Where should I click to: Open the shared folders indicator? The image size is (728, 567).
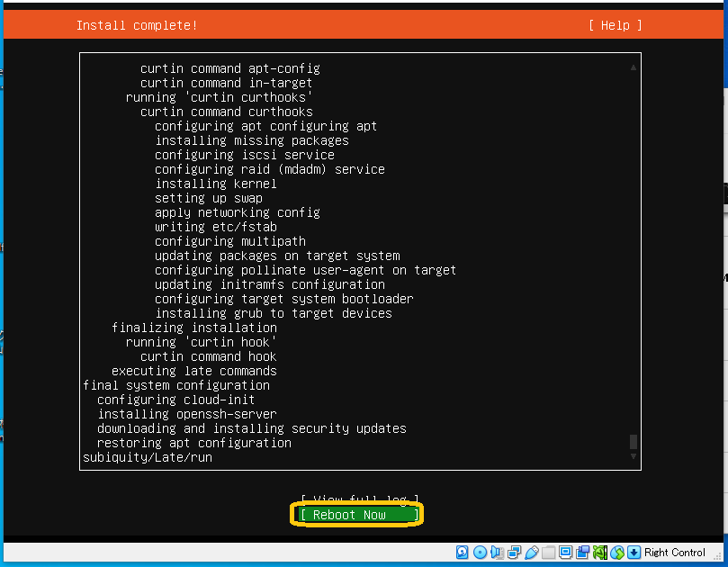click(548, 553)
